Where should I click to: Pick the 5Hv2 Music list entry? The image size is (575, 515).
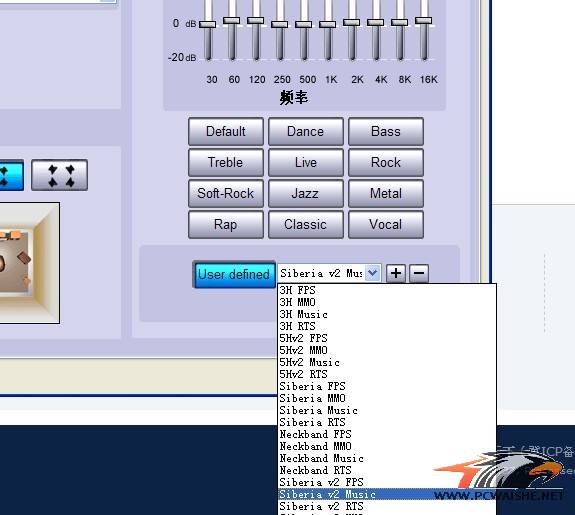[x=387, y=362]
